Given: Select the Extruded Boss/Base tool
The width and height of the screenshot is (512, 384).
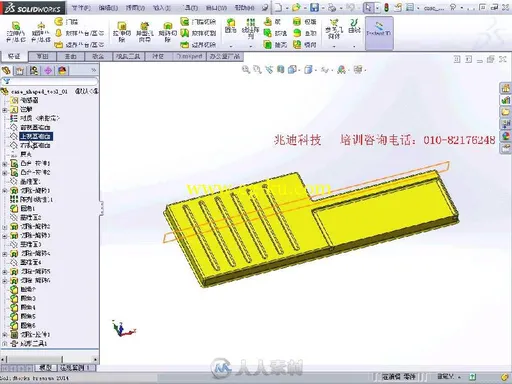Looking at the screenshot, I should click(x=16, y=32).
